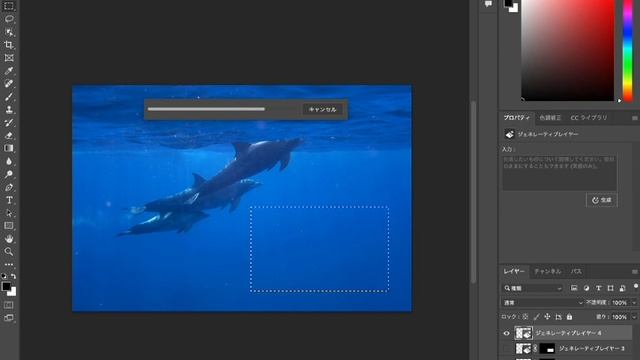The image size is (640, 360).
Task: Select the Blur tool
Action: [9, 161]
